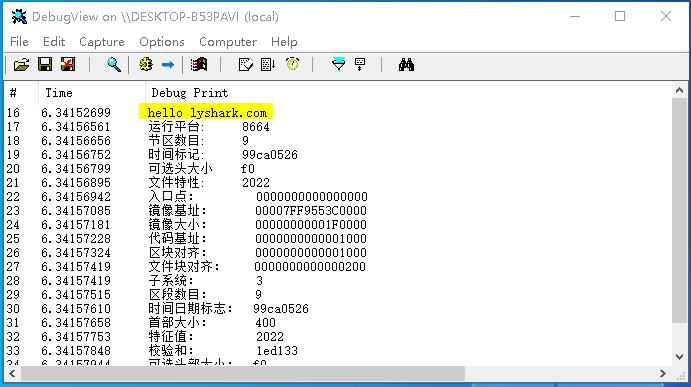
Task: Select row with value 0000000000000200
Action: click(337, 267)
